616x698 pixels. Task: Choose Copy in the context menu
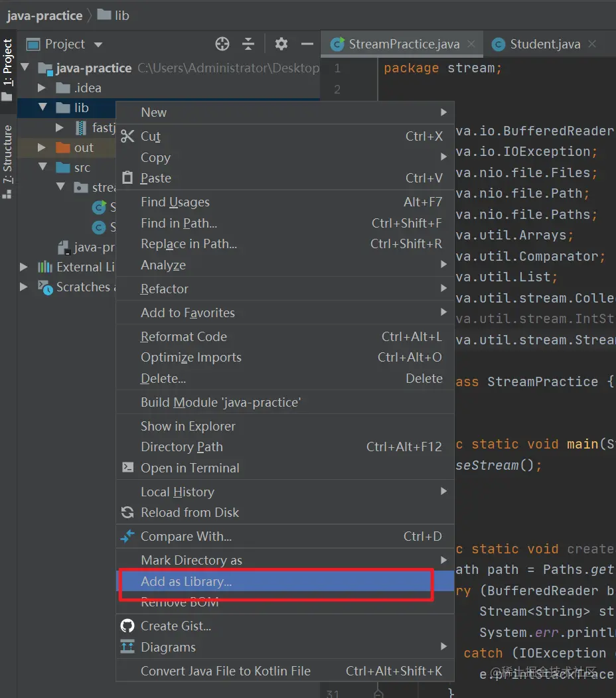(285, 157)
